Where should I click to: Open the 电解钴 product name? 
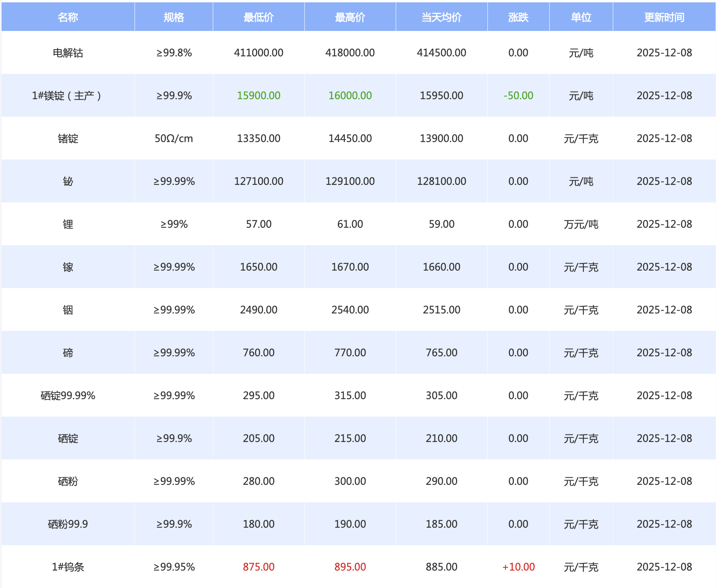pyautogui.click(x=68, y=53)
